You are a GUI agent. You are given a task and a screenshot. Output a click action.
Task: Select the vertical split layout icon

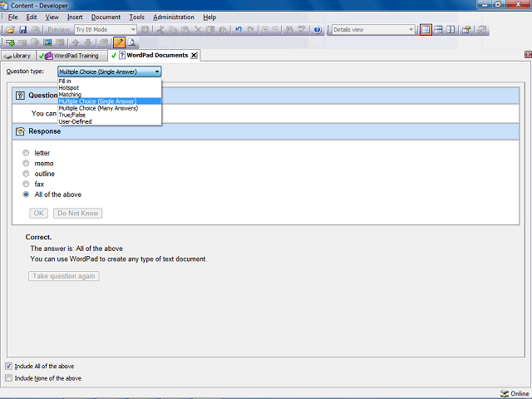point(451,30)
